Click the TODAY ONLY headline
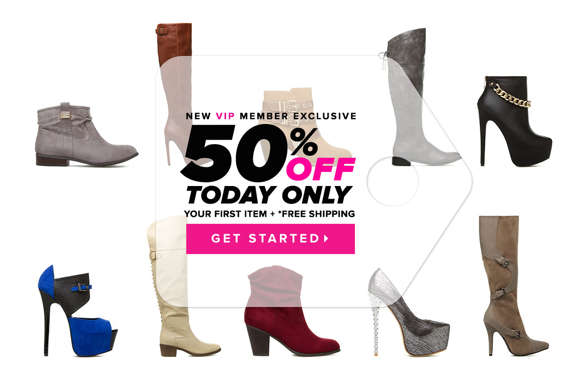Screen dimensions: 588x369 coord(269,195)
